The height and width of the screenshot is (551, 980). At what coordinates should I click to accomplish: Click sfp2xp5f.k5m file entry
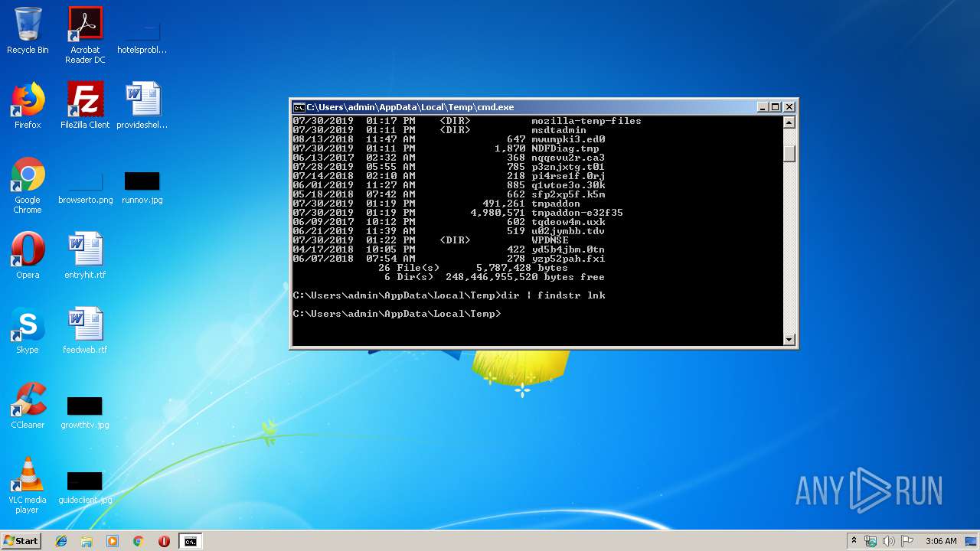point(568,194)
